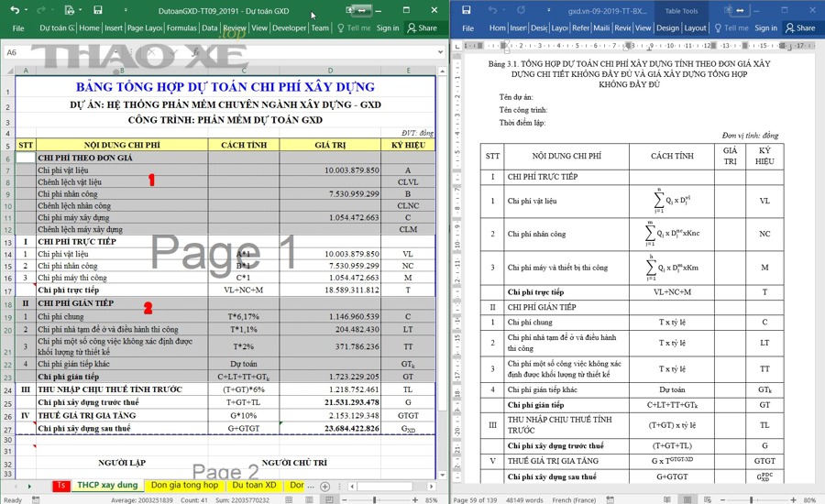Expand the Excel formula bar
This screenshot has width=825, height=504.
(440, 52)
